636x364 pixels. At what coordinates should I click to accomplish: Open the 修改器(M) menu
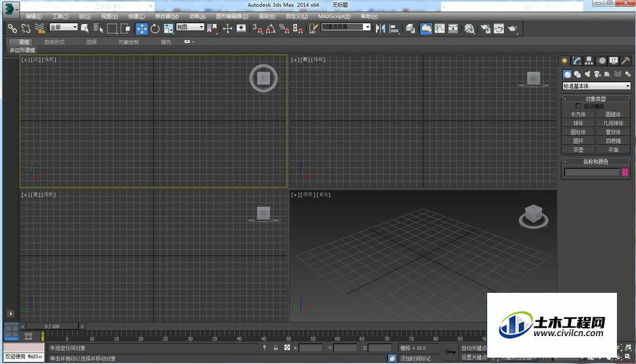coord(167,17)
